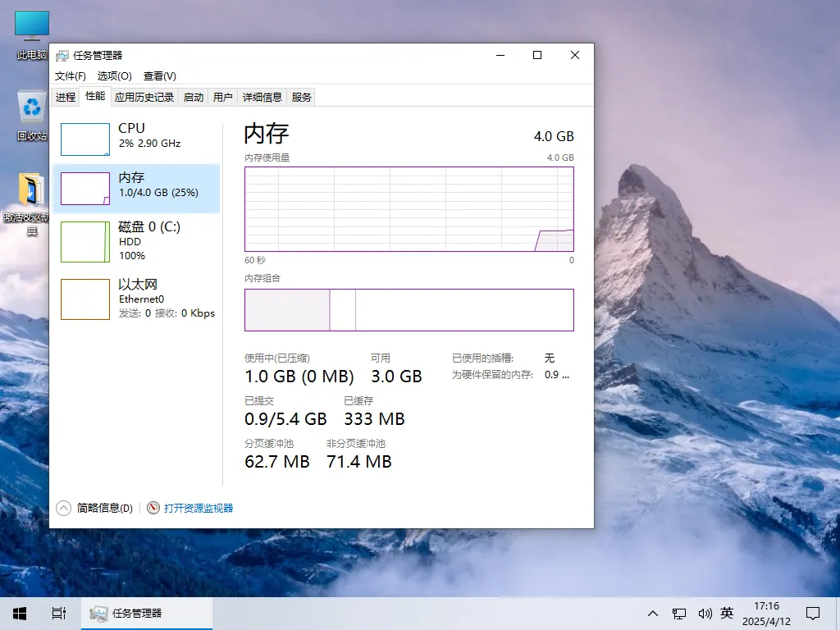The height and width of the screenshot is (630, 840).
Task: Click the Task Manager window icon
Action: 62,56
